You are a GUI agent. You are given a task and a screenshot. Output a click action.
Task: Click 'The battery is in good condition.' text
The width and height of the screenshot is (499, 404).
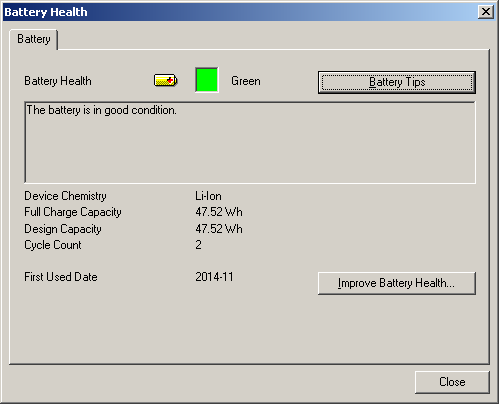[101, 110]
